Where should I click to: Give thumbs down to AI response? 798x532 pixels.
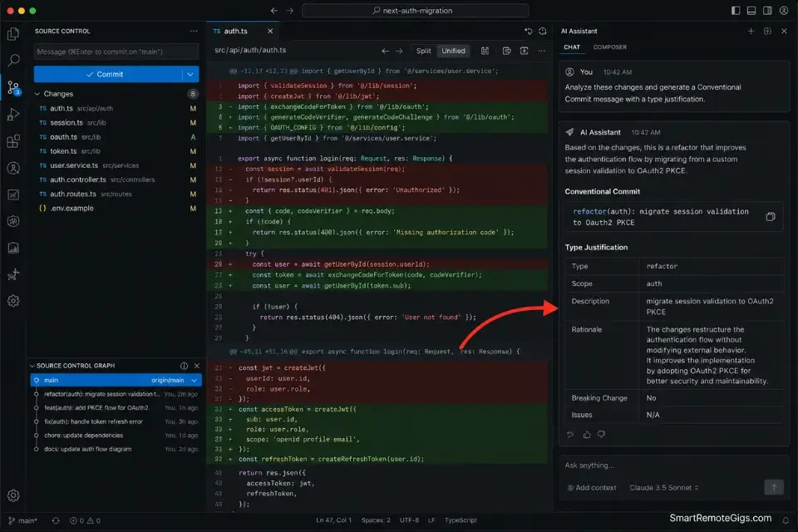[x=602, y=434]
